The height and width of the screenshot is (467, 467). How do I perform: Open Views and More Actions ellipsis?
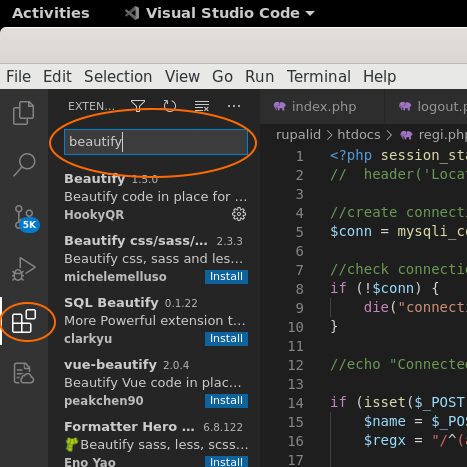point(234,106)
